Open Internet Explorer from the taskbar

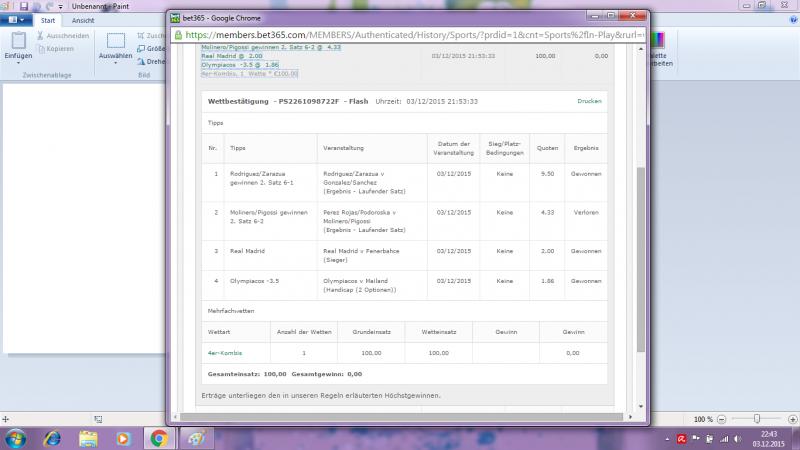[52, 439]
